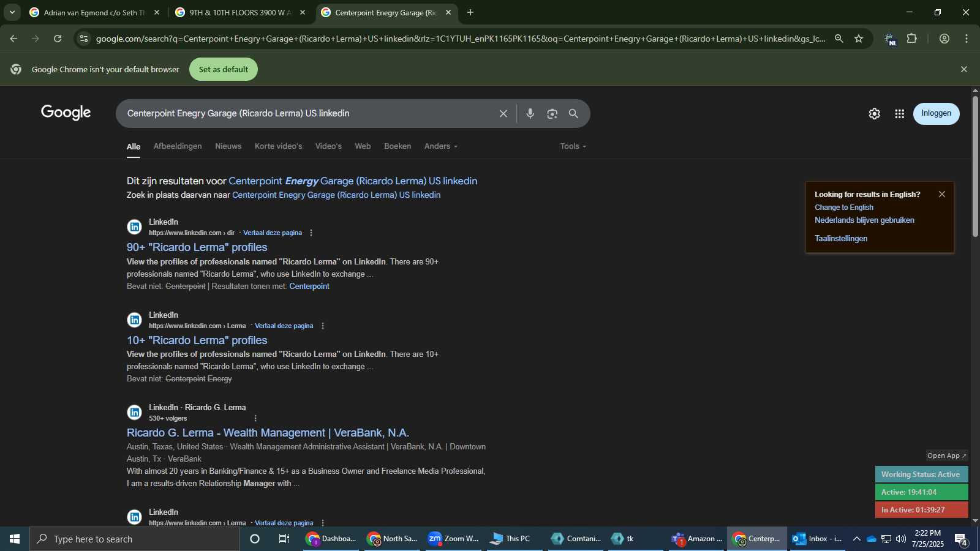Open Task View on the taskbar

point(284,539)
